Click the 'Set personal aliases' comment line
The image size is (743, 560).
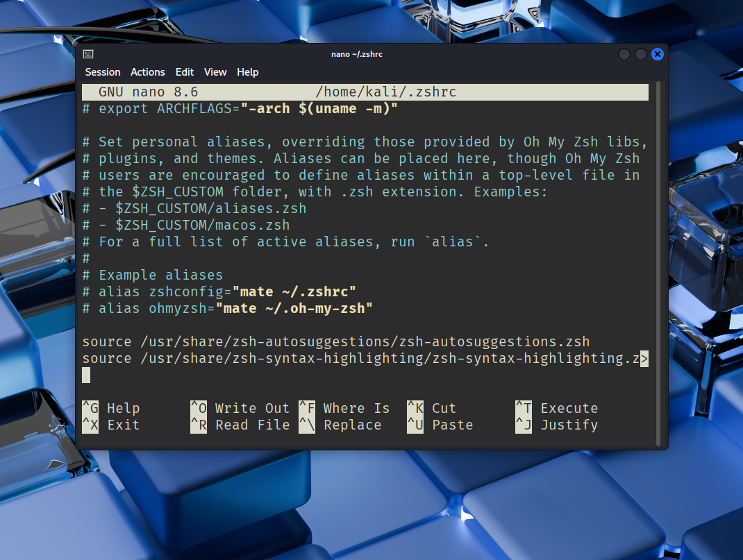click(x=365, y=142)
